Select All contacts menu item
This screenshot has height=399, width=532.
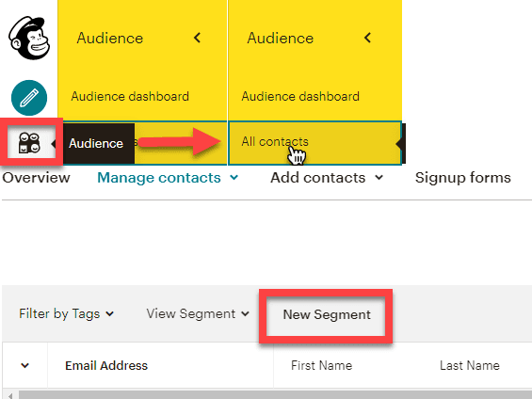coord(315,143)
